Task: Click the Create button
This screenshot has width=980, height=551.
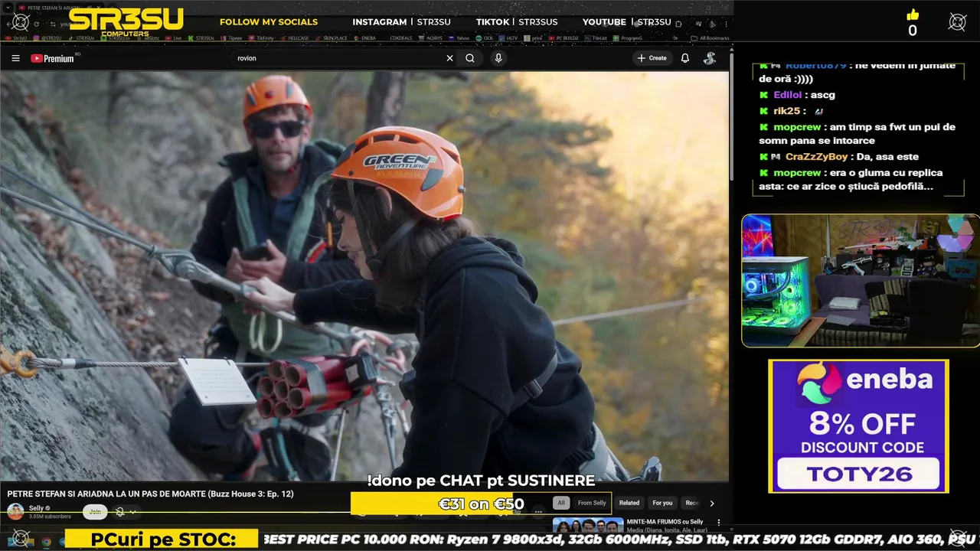Action: pyautogui.click(x=652, y=58)
